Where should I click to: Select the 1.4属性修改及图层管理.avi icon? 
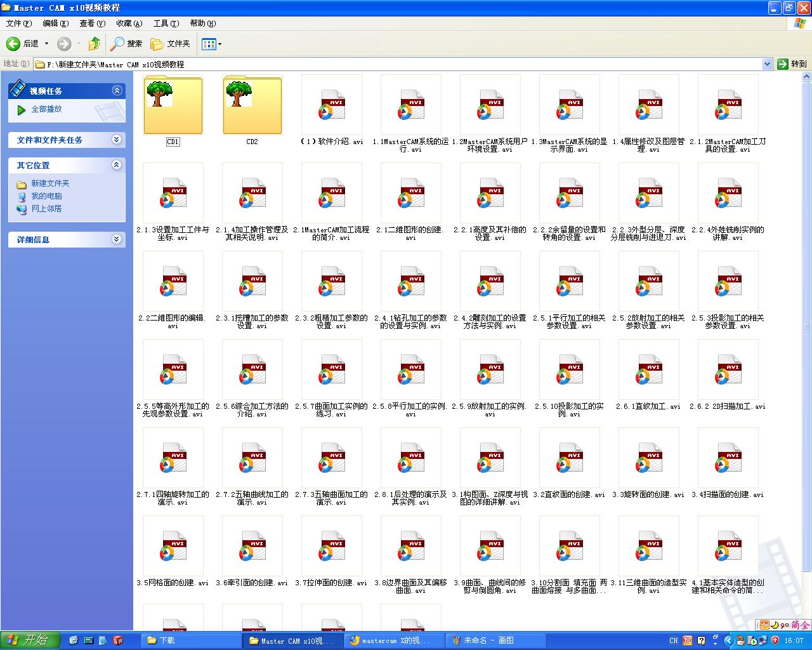click(649, 105)
